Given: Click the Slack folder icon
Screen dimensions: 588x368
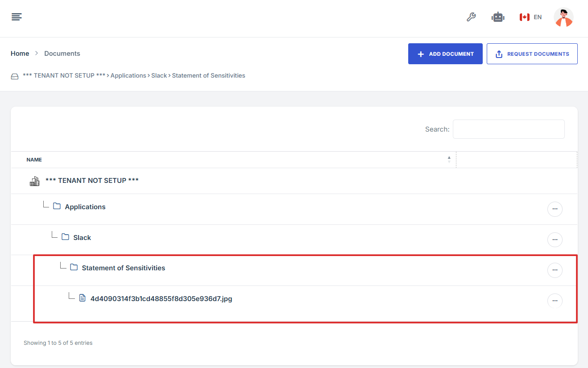Looking at the screenshot, I should coord(65,237).
